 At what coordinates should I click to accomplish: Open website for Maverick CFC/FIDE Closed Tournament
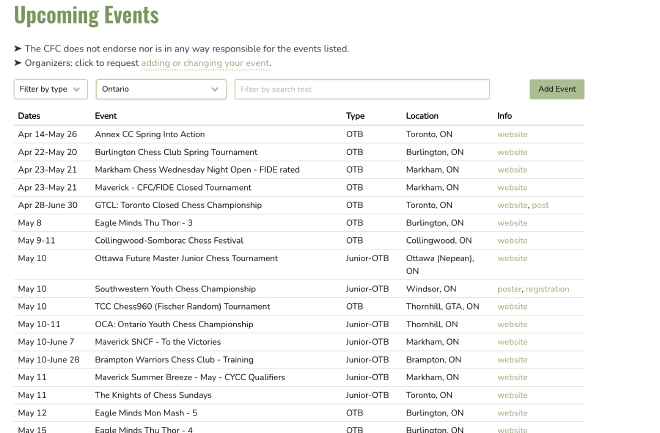pos(512,187)
